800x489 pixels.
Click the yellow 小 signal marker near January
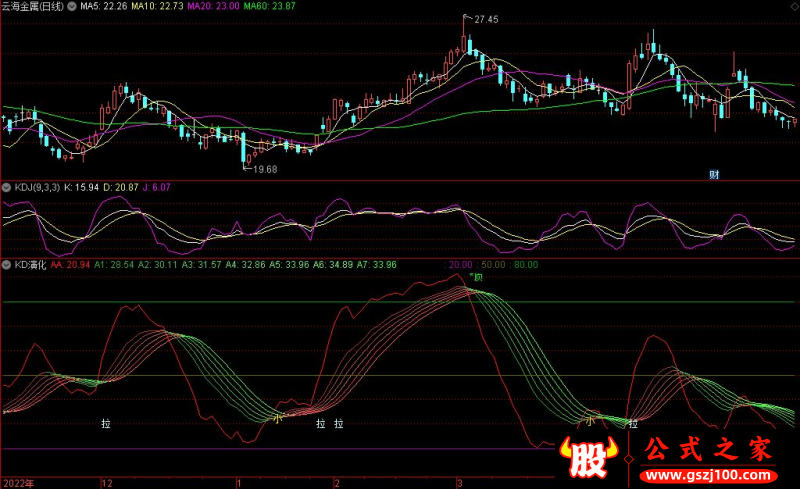(277, 421)
